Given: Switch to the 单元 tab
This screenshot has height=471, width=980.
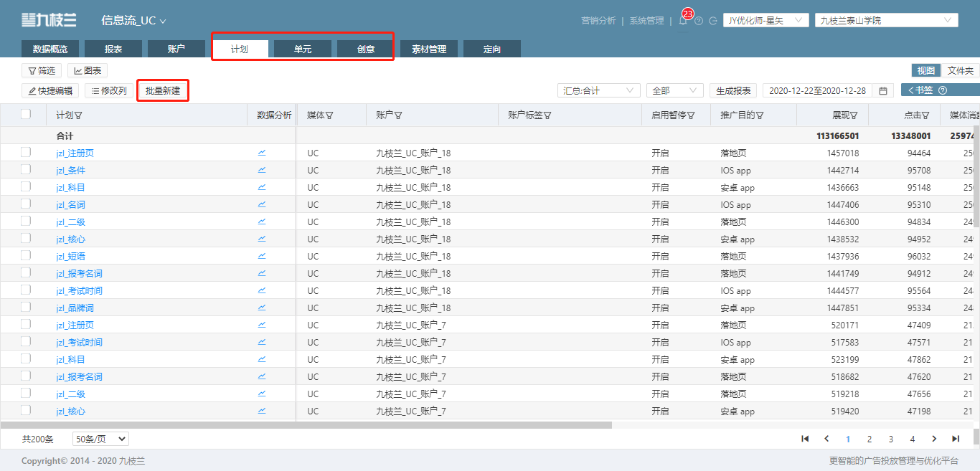Looking at the screenshot, I should click(303, 49).
